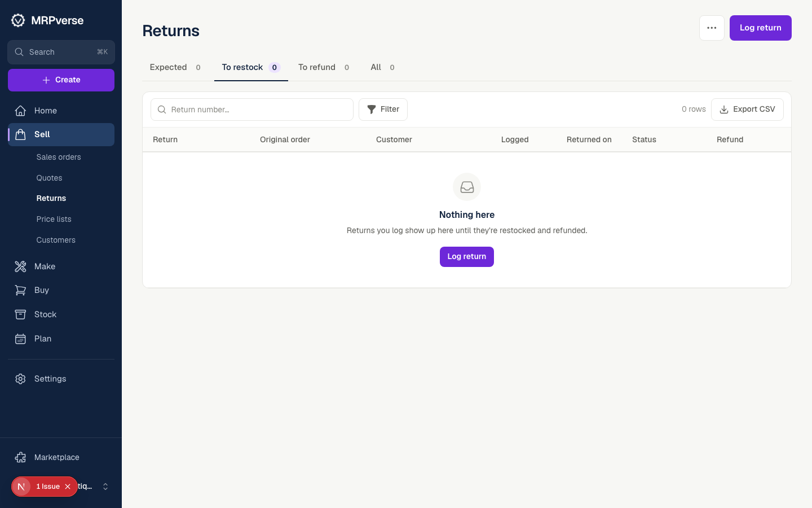Click the MRPverse logo icon
Image resolution: width=812 pixels, height=508 pixels.
tap(18, 20)
